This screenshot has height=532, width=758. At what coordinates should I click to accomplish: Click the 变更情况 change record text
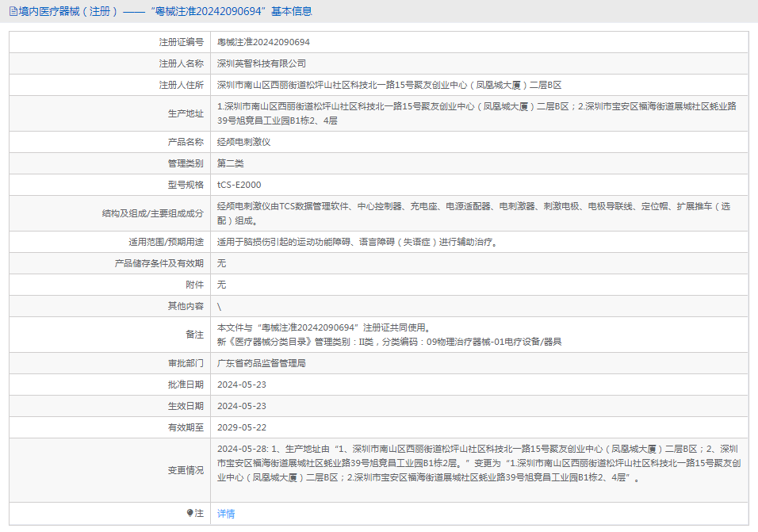(x=479, y=463)
